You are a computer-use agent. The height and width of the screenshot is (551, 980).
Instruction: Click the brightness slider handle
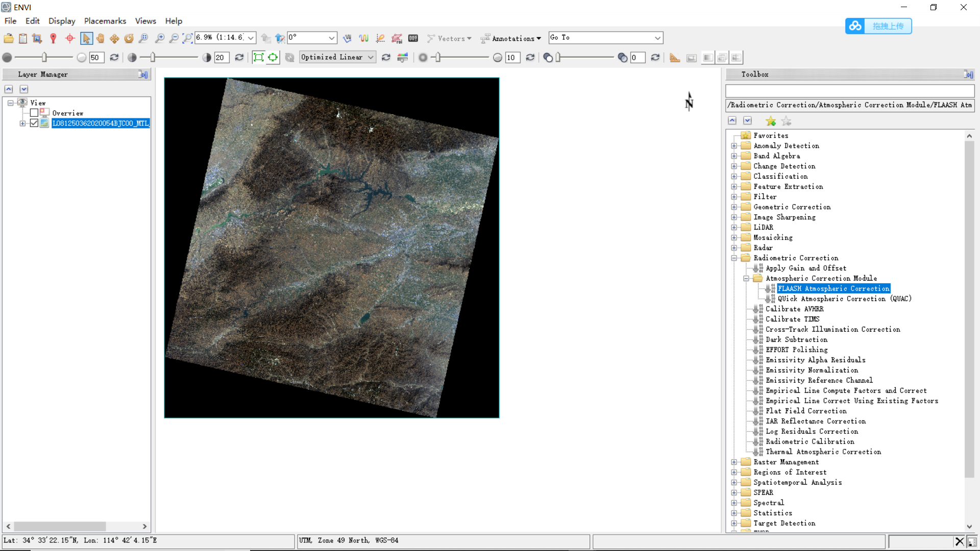click(x=44, y=57)
